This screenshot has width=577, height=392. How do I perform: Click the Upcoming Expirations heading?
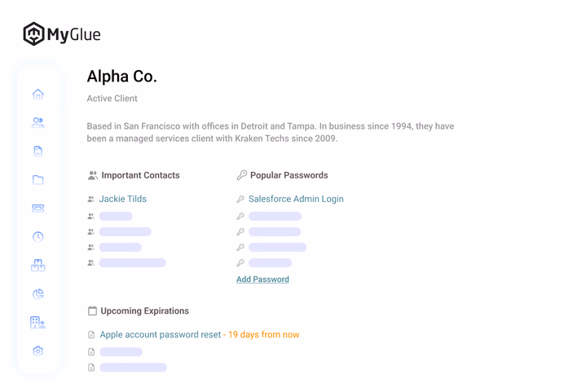point(144,311)
